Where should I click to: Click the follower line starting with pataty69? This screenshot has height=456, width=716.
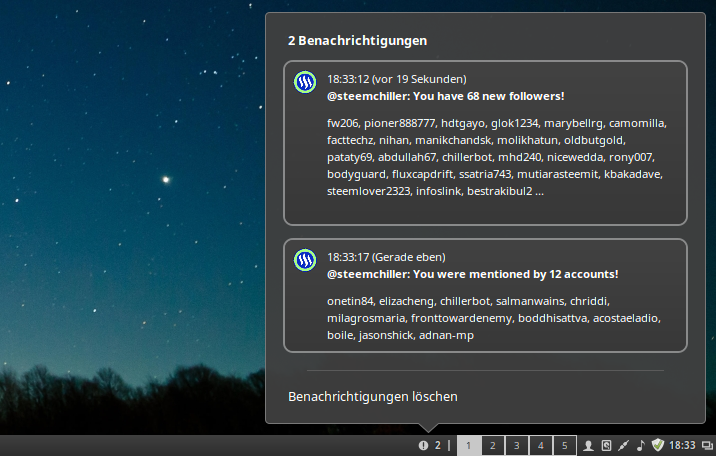coord(491,157)
